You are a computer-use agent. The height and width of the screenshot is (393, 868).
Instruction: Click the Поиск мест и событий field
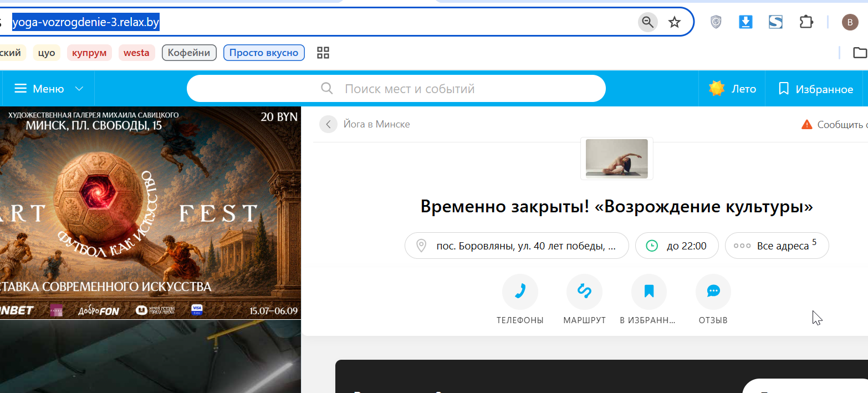(396, 89)
